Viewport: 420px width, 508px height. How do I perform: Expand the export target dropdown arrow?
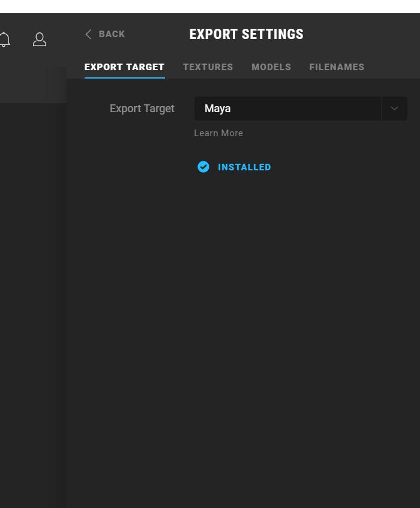(x=394, y=109)
